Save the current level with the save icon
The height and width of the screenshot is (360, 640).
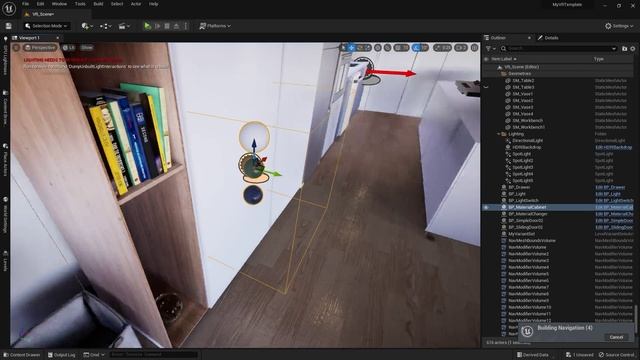coord(8,26)
